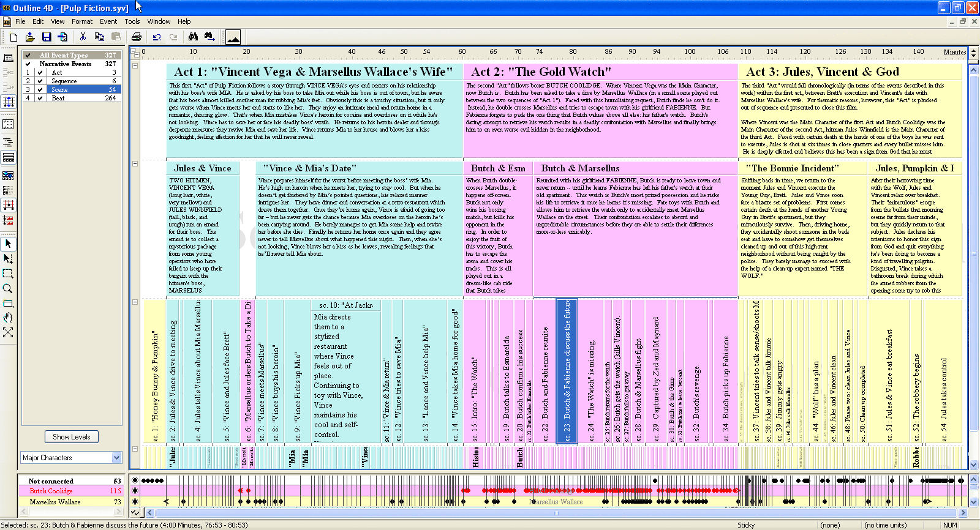Select the dashed rectangle marquee tool
980x530 pixels.
click(8, 274)
